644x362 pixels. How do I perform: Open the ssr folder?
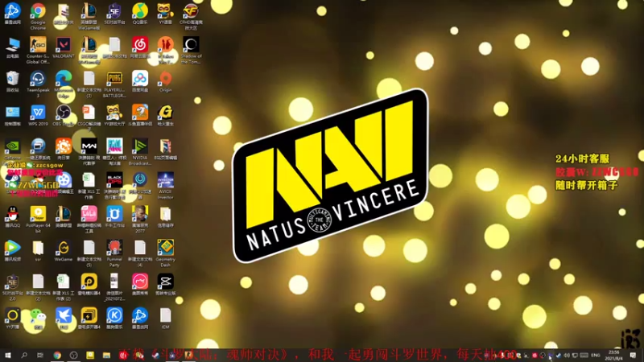pos(38,250)
